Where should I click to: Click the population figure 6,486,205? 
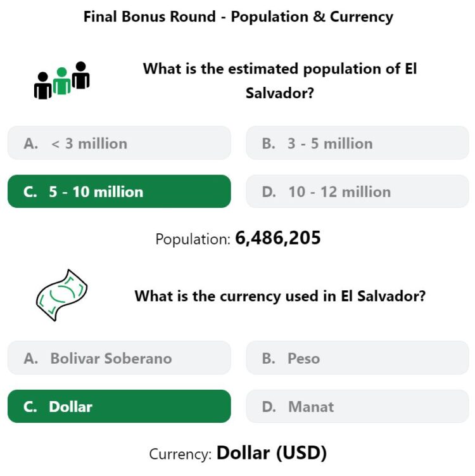tap(278, 238)
